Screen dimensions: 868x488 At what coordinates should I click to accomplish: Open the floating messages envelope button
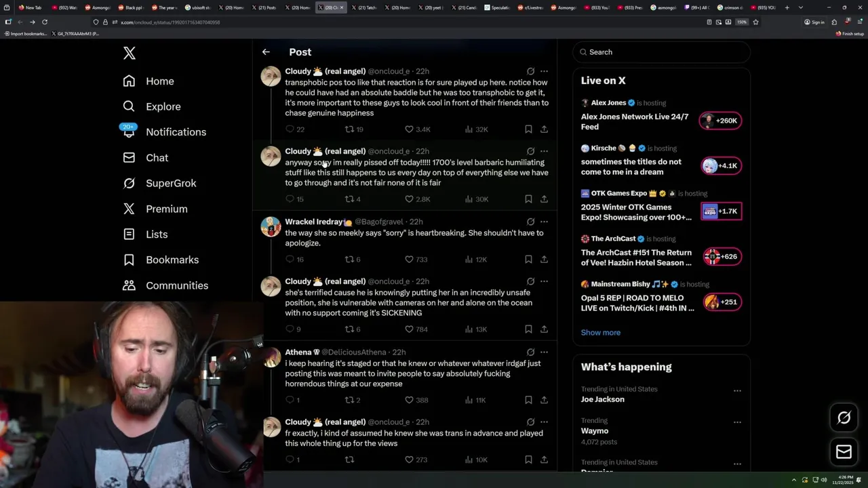(x=844, y=452)
